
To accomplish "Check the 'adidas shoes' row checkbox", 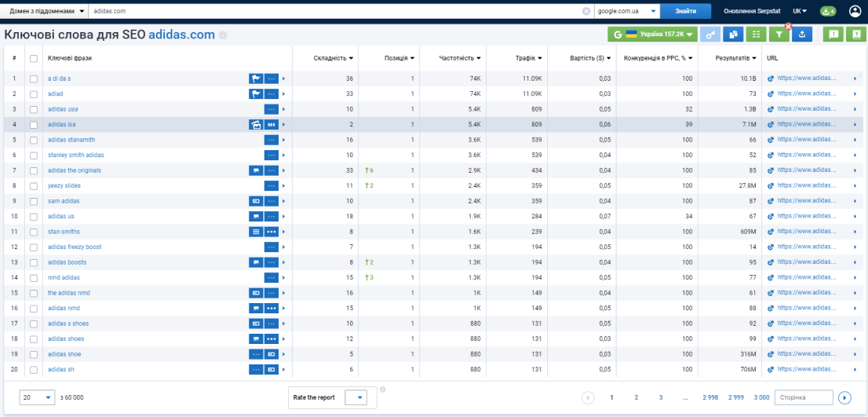I will 34,338.
